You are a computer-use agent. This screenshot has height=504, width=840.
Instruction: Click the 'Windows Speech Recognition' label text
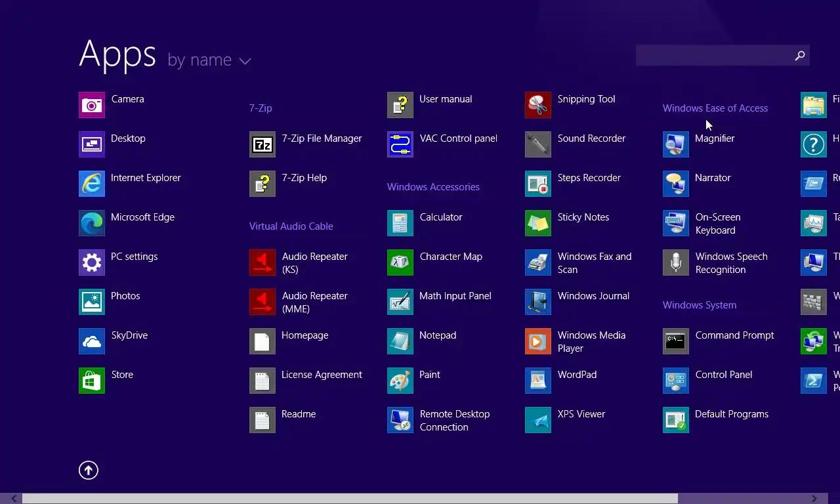point(732,263)
